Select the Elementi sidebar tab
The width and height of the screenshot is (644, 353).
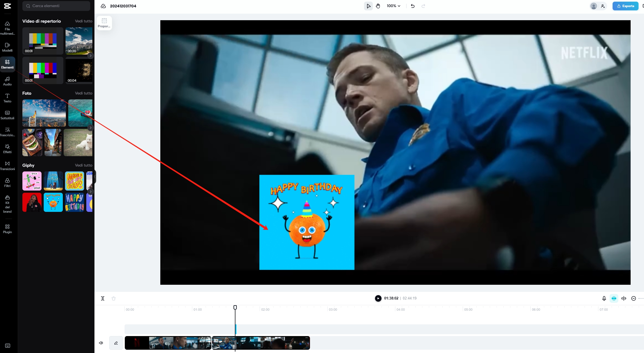7,64
